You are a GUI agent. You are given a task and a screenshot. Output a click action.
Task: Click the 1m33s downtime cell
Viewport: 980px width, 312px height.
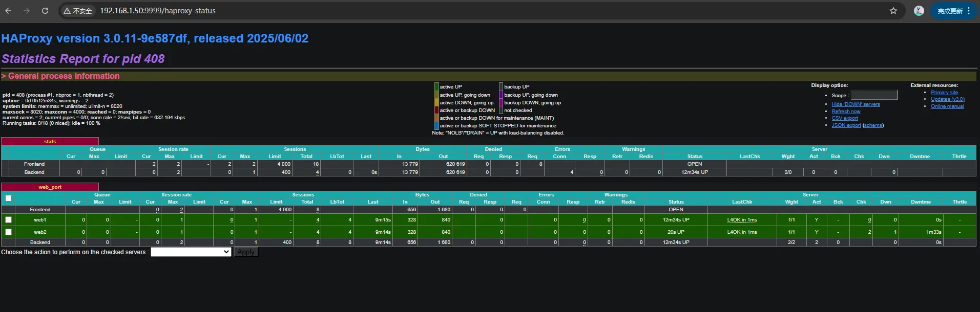(921, 232)
